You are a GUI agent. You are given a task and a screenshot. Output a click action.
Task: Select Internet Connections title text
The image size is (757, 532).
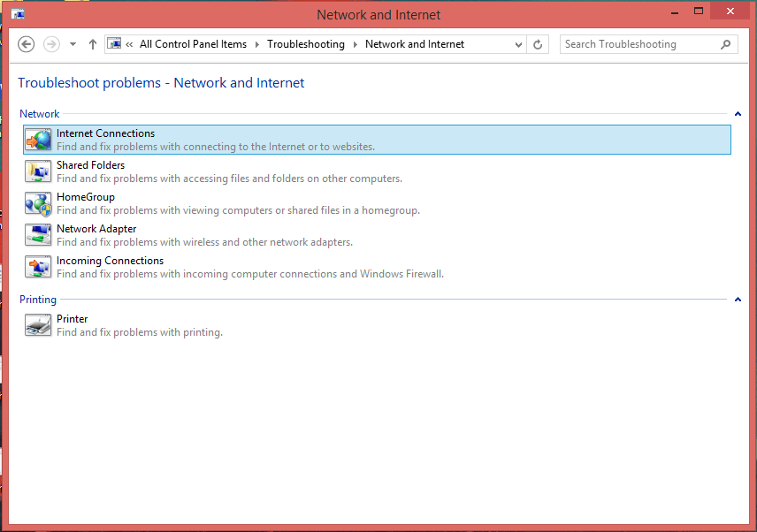point(106,133)
